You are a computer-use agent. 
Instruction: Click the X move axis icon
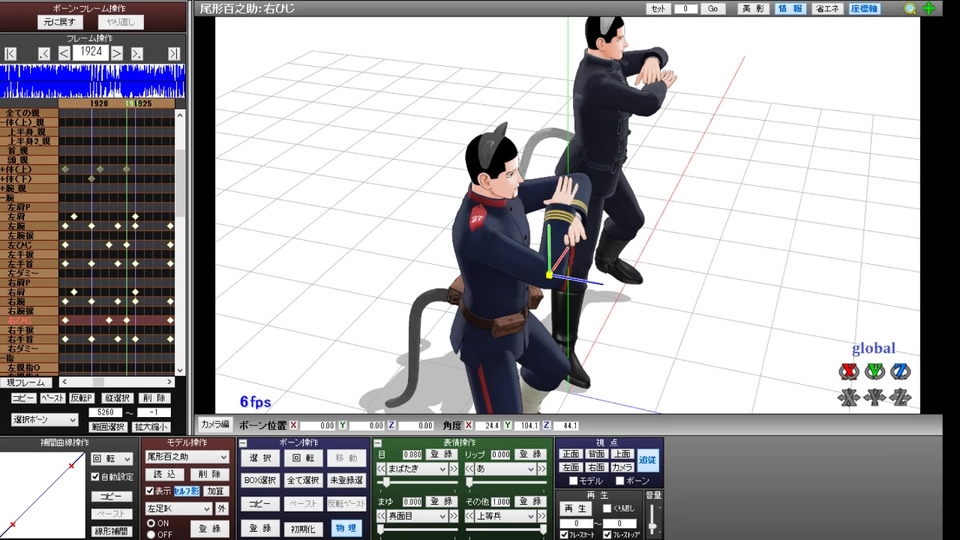pyautogui.click(x=849, y=398)
